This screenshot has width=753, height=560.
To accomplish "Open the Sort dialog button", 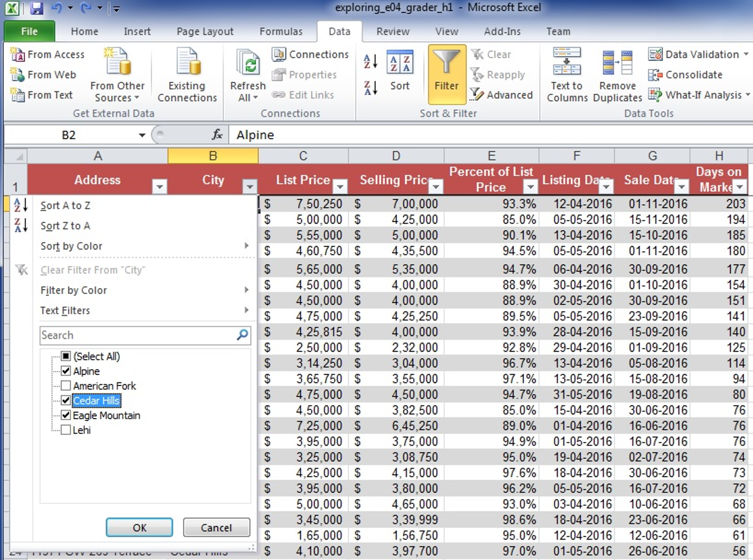I will (400, 71).
